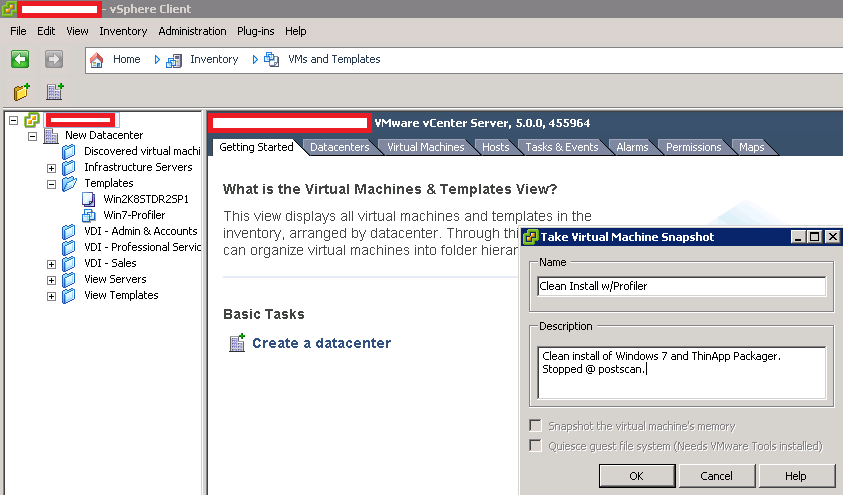Click the Home icon in navigation bar
Image resolution: width=843 pixels, height=495 pixels.
pyautogui.click(x=97, y=59)
